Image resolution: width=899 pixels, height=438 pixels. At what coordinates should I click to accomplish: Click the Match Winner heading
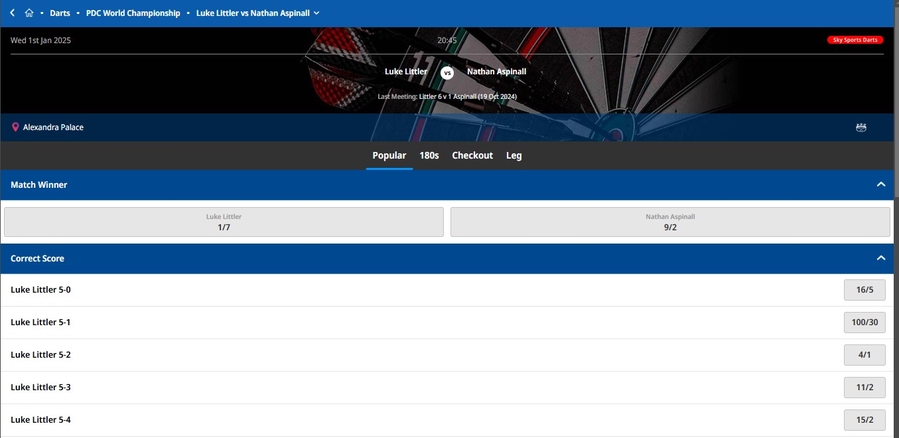39,185
